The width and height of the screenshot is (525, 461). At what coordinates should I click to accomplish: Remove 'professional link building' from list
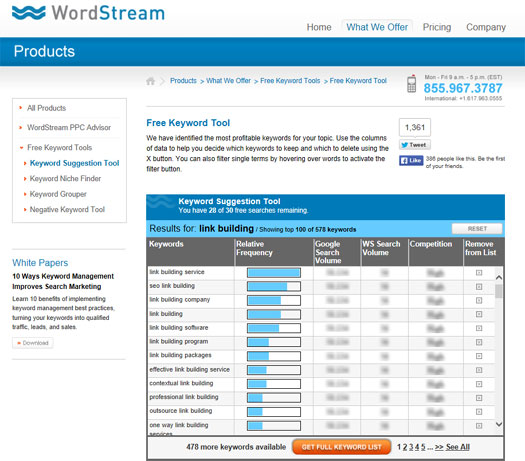(479, 398)
